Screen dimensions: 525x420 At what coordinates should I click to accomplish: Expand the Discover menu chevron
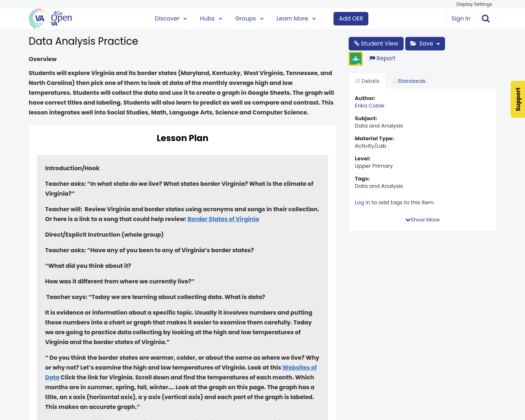point(185,18)
